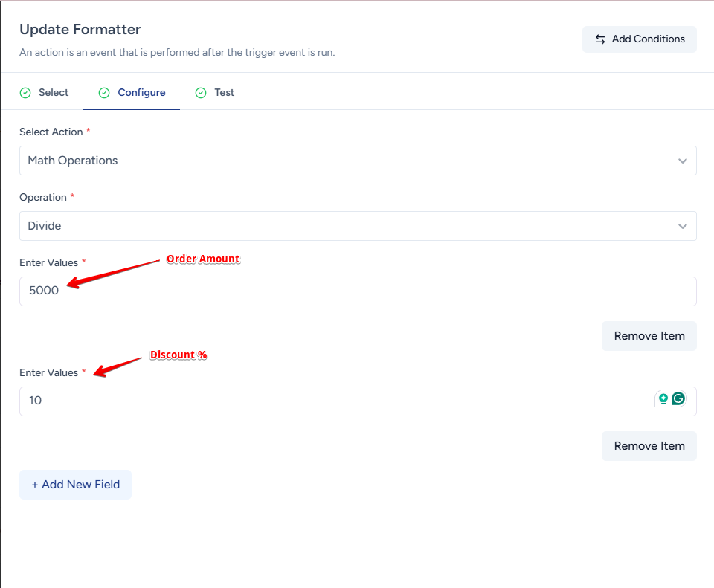The image size is (714, 588).
Task: Remove the item with value 5000
Action: click(649, 336)
